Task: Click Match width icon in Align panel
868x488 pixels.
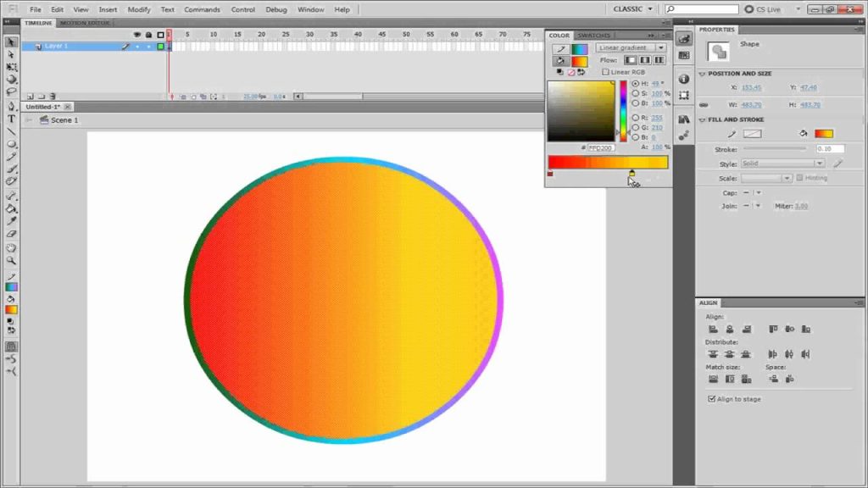Action: tap(713, 379)
